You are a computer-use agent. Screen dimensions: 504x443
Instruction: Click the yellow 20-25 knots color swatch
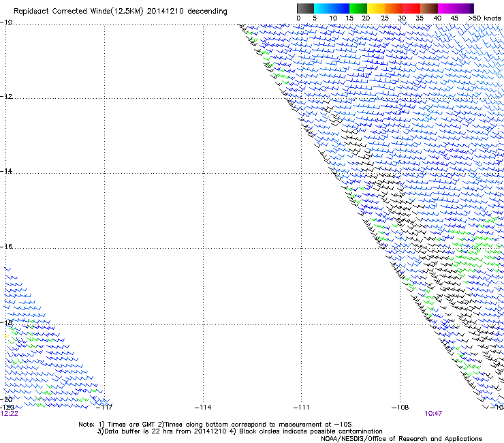click(x=375, y=8)
